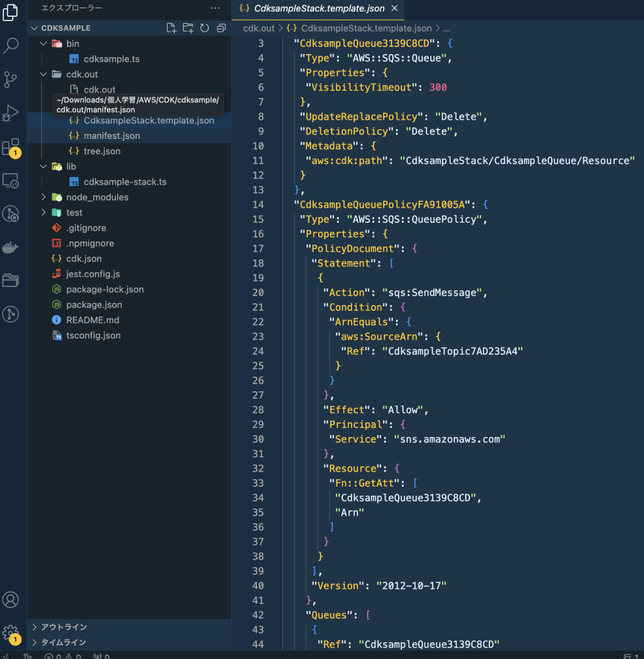Open the Manage gear settings icon
Image resolution: width=644 pixels, height=659 pixels.
[11, 633]
